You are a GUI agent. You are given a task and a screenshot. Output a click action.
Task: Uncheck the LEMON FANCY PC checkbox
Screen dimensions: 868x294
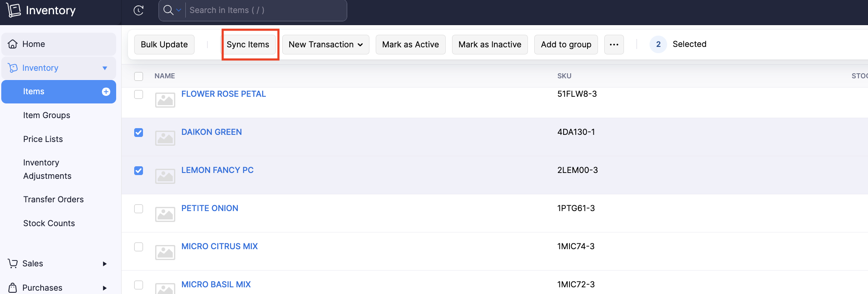(x=138, y=170)
